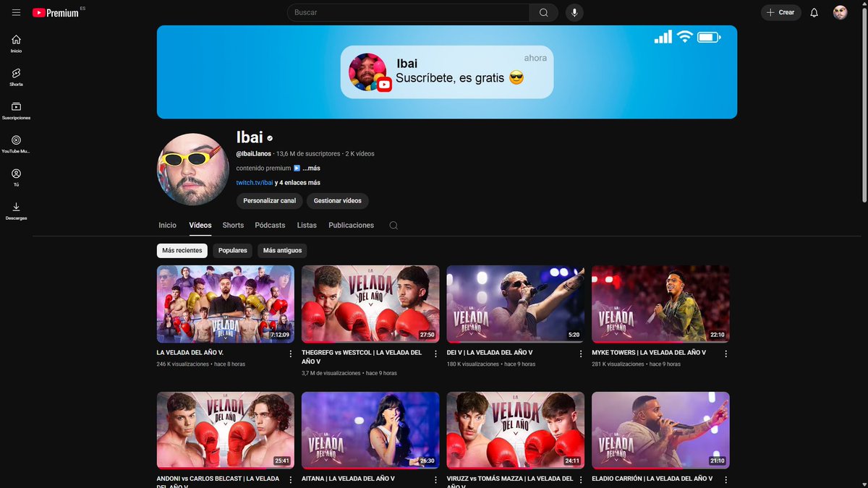The height and width of the screenshot is (488, 868).
Task: Play VIRUZZ vs TOMÁS MAZZA thumbnail
Action: click(x=516, y=430)
